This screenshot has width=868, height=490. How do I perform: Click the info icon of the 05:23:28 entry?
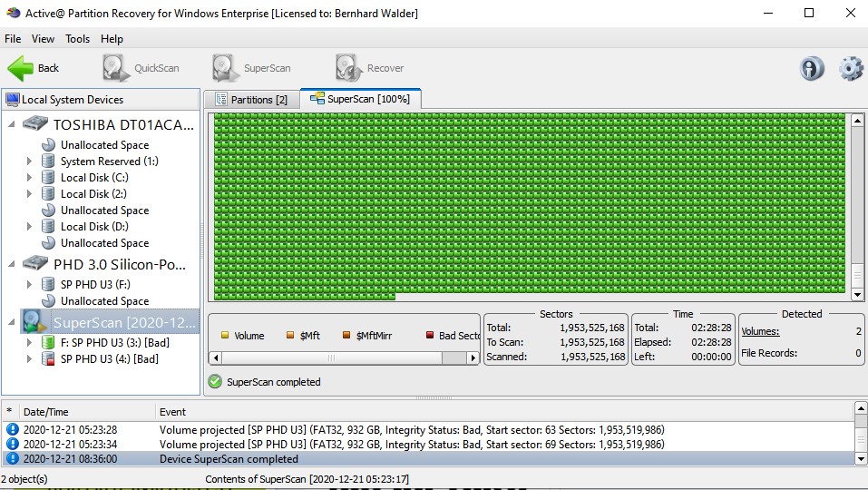pyautogui.click(x=12, y=429)
